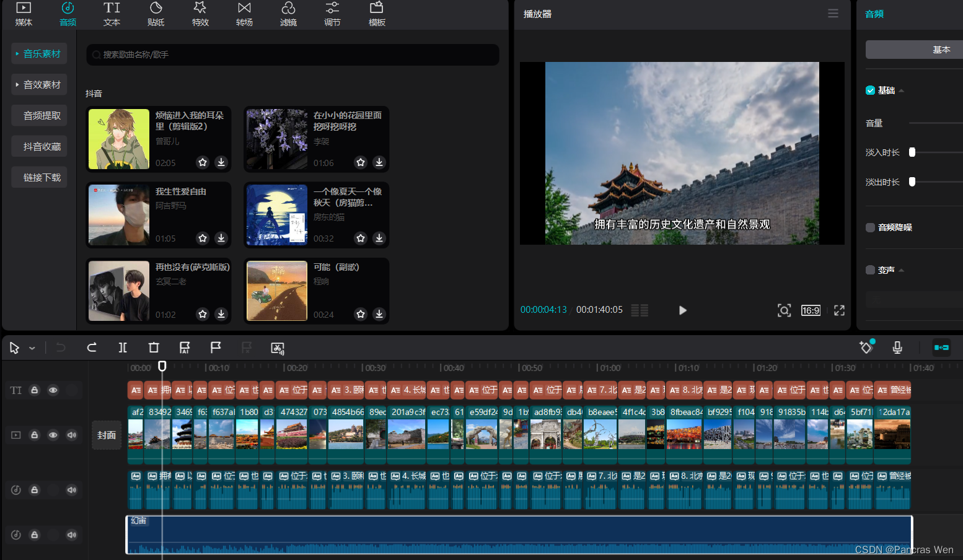The image size is (963, 560).
Task: Download the song 可能（副歌）
Action: 379,314
